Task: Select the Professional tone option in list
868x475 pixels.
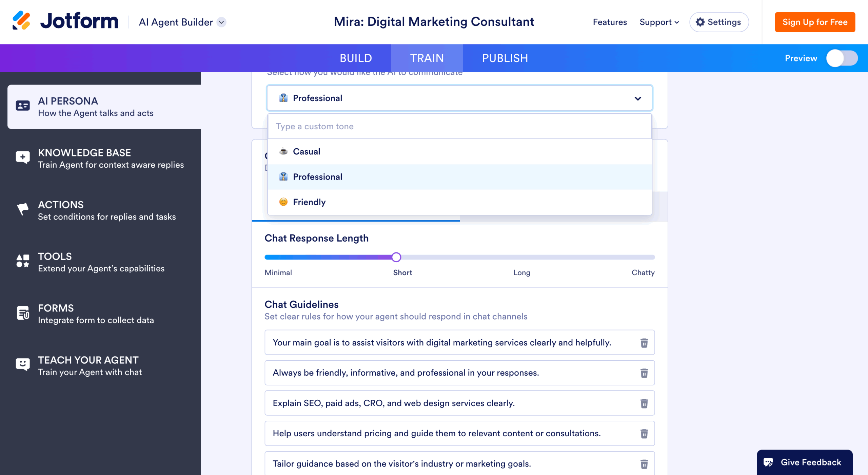Action: 460,177
